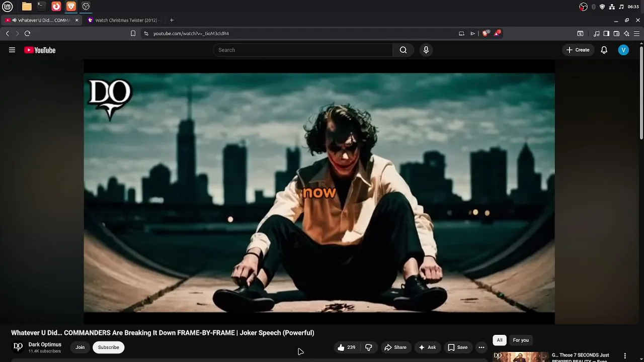Start voice search with microphone
The height and width of the screenshot is (362, 644).
point(426,50)
